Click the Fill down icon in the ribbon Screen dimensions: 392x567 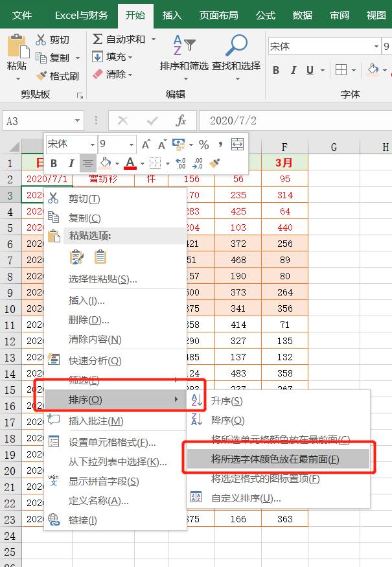(x=97, y=57)
